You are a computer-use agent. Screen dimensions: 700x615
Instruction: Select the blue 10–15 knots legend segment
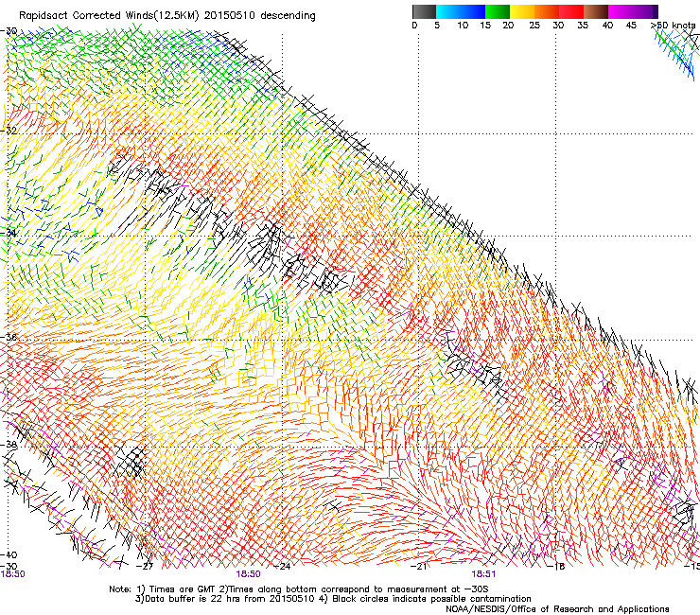pyautogui.click(x=473, y=11)
